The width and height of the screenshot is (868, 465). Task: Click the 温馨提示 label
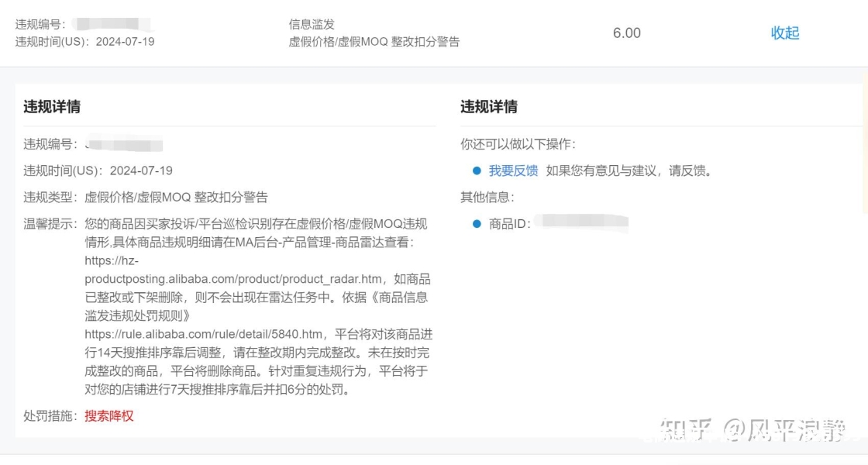[x=50, y=224]
